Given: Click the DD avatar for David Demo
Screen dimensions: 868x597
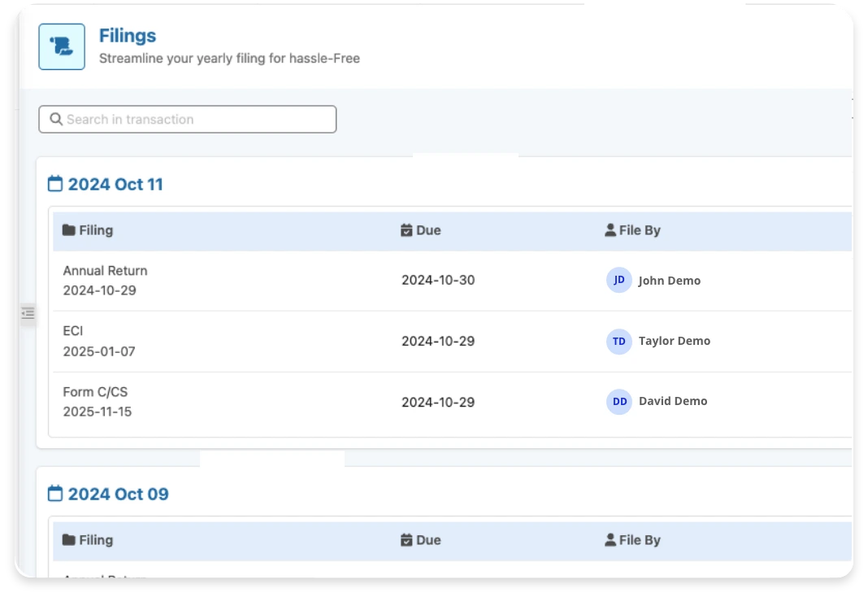Looking at the screenshot, I should pos(618,402).
